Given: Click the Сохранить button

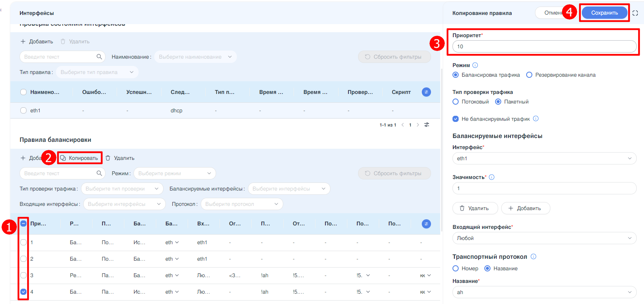Looking at the screenshot, I should 604,13.
